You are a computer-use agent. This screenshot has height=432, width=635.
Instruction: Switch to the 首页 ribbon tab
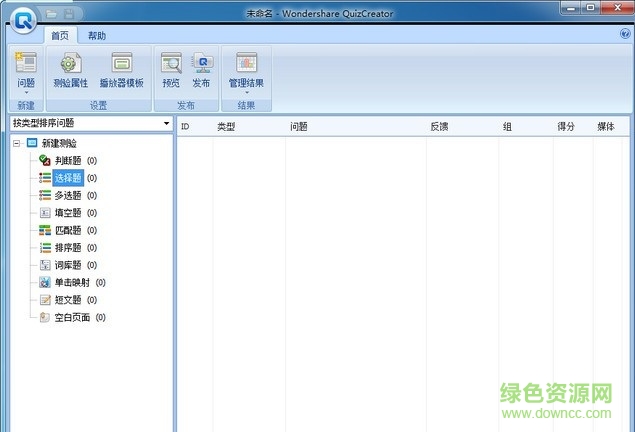point(60,36)
